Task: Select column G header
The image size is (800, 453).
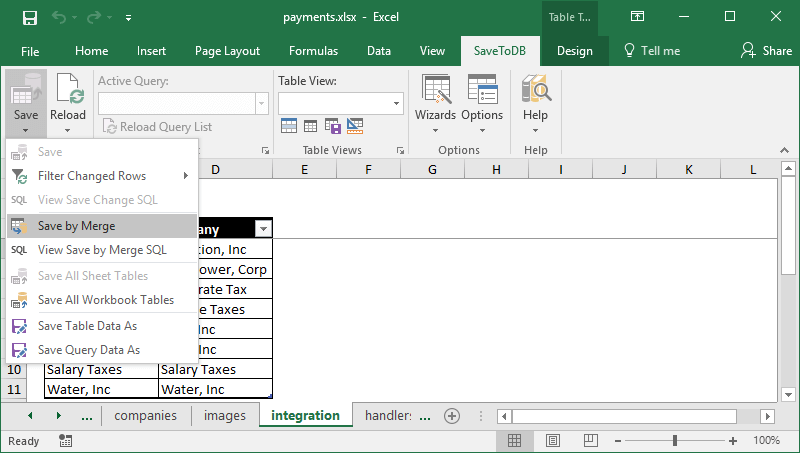Action: tap(432, 170)
